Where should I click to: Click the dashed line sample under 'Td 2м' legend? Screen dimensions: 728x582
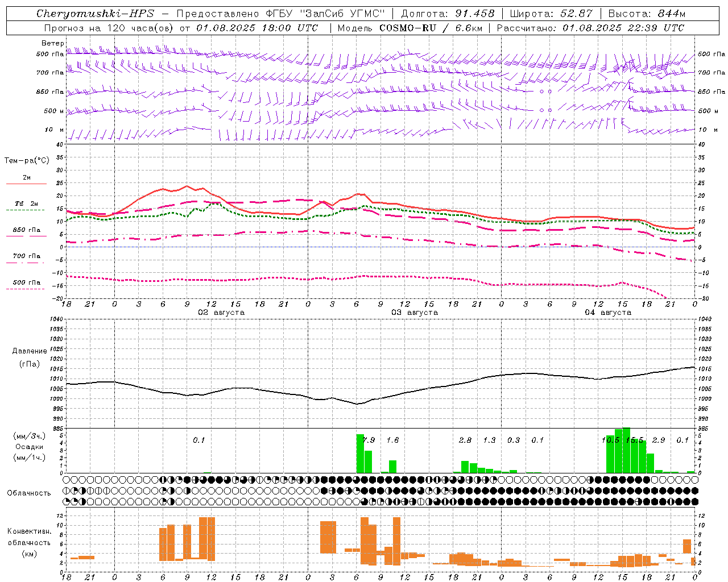click(x=25, y=210)
